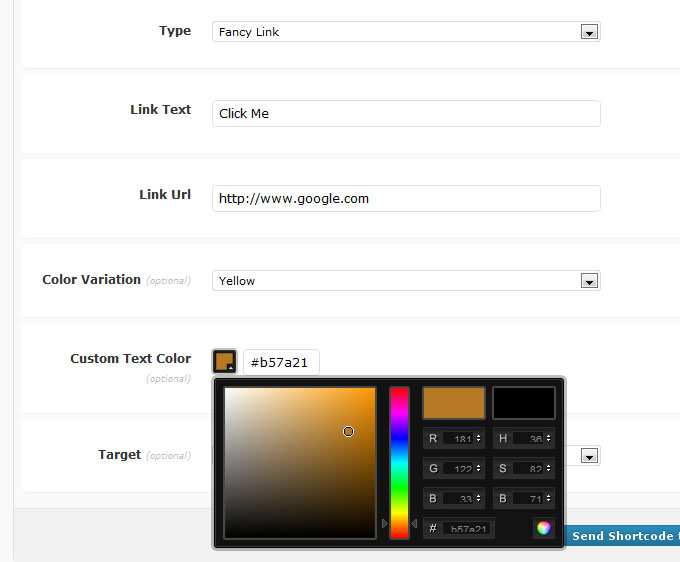The image size is (680, 562).
Task: Click the R value stepper arrows
Action: tap(478, 438)
